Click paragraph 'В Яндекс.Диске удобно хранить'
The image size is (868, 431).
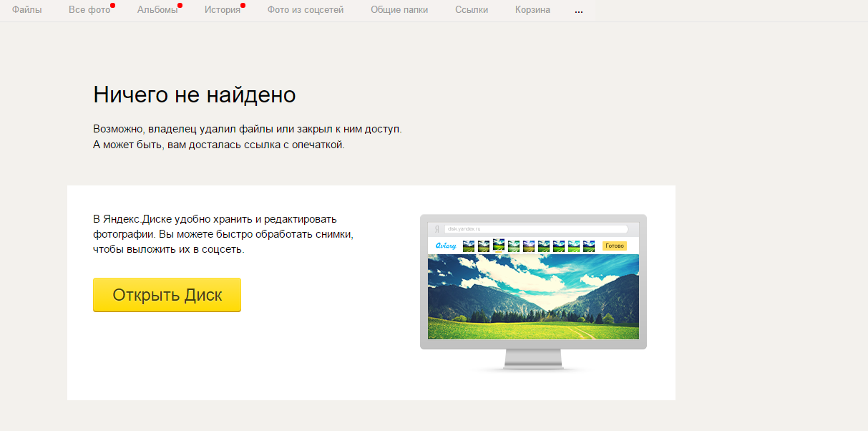(x=223, y=234)
